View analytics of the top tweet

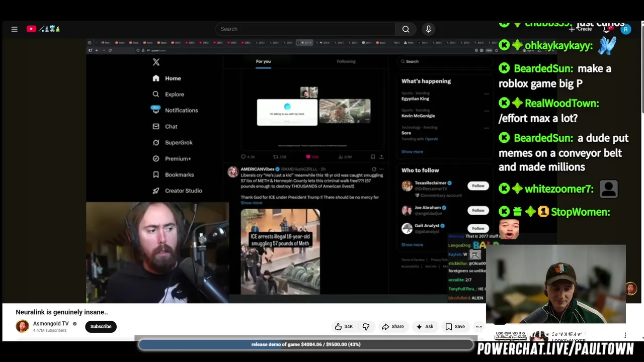pos(345,157)
